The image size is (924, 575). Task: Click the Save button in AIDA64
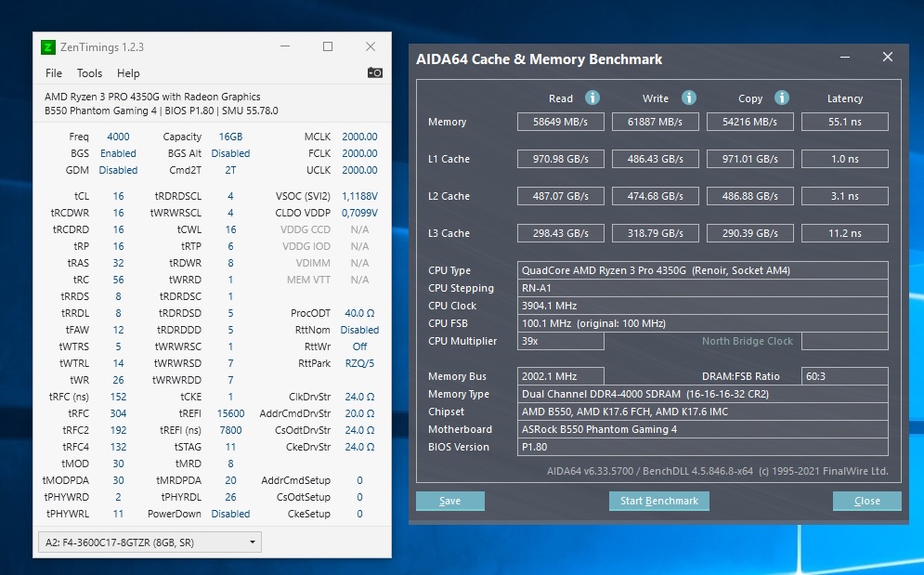(450, 501)
